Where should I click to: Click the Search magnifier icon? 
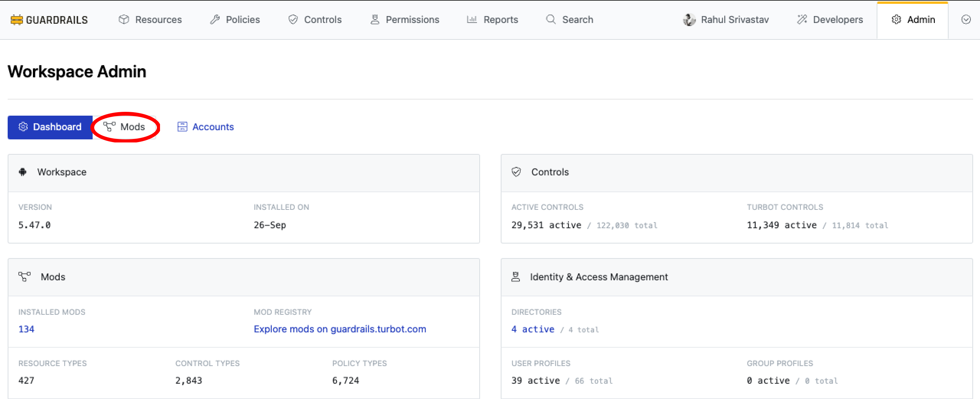point(550,19)
